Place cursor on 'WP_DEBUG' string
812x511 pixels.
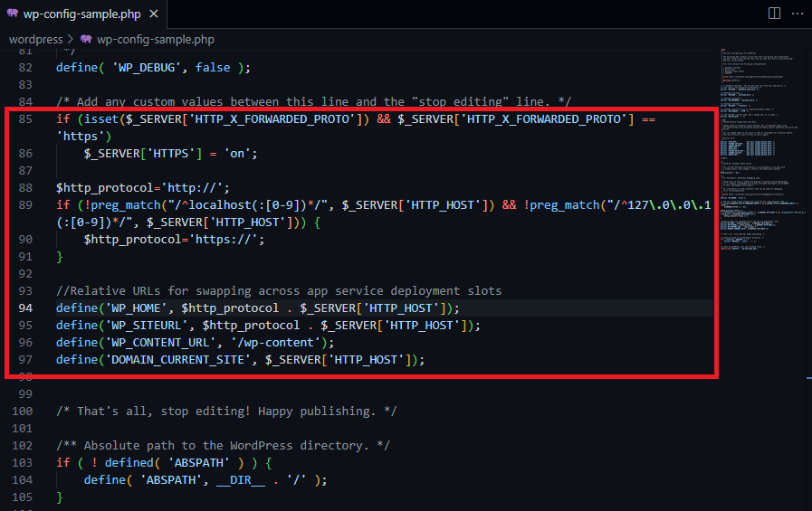[147, 68]
